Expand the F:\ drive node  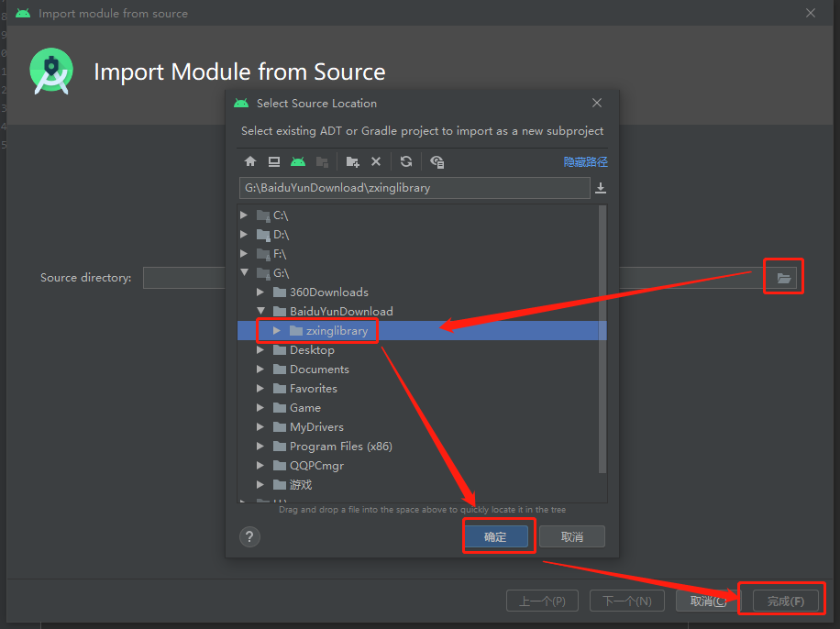coord(244,253)
